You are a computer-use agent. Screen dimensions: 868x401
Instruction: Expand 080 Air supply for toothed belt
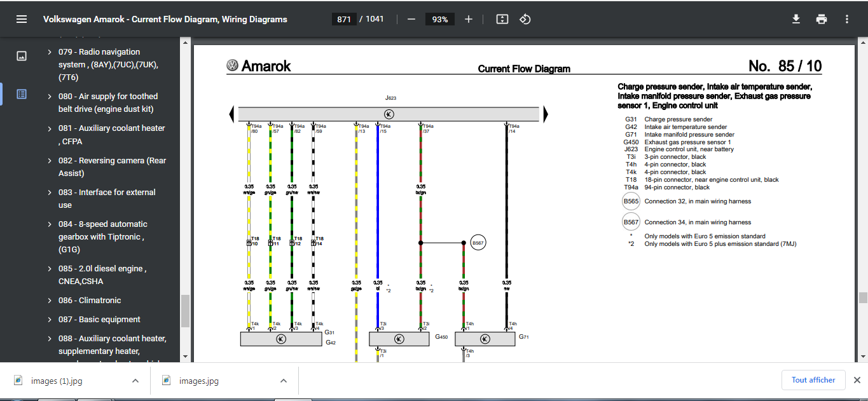coord(50,97)
